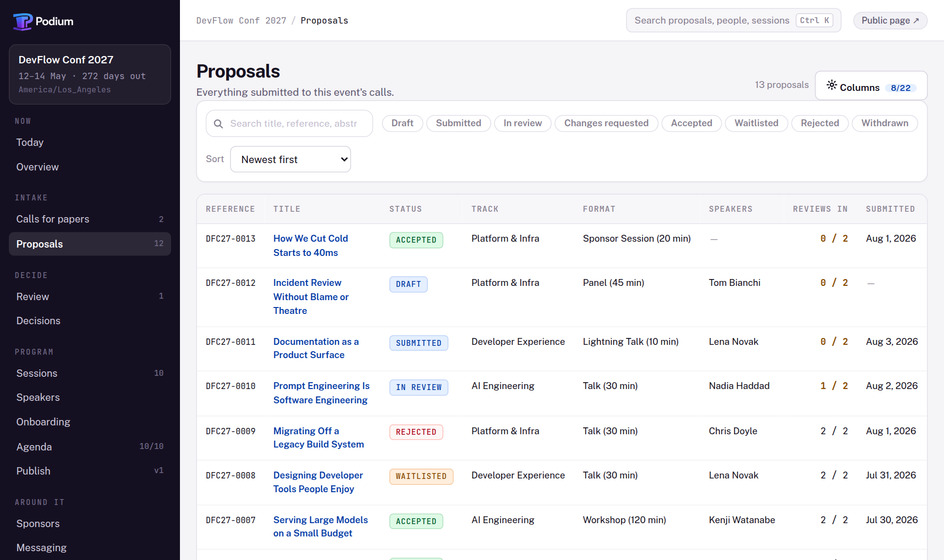The width and height of the screenshot is (944, 560).
Task: Toggle the Submitted status filter
Action: click(458, 123)
